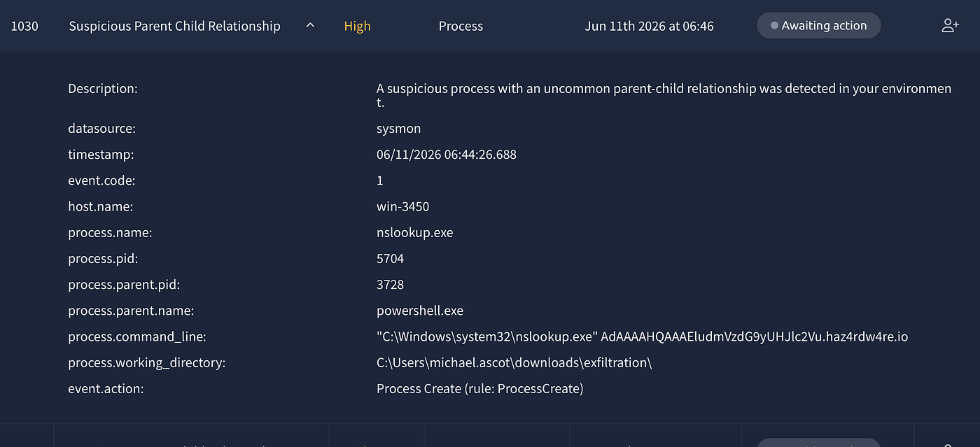The height and width of the screenshot is (447, 980).
Task: Open the Suspicious Parent Child Relationship title
Action: tap(174, 26)
